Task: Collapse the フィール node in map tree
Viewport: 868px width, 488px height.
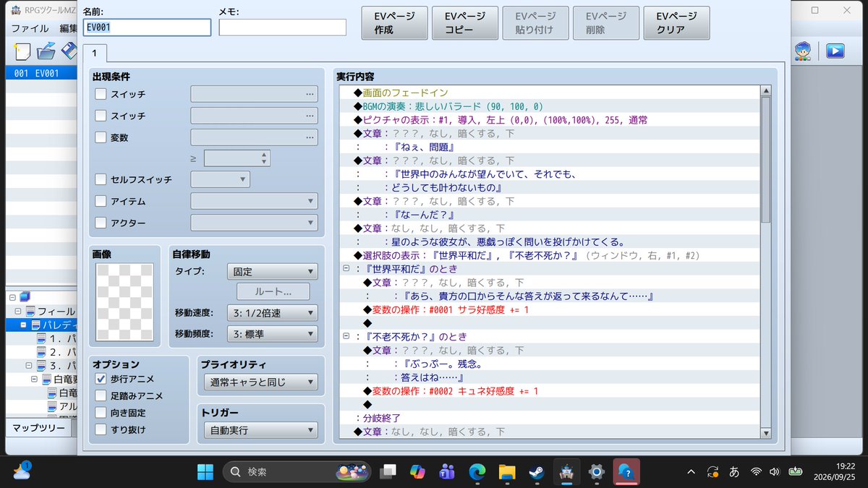Action: [x=18, y=311]
